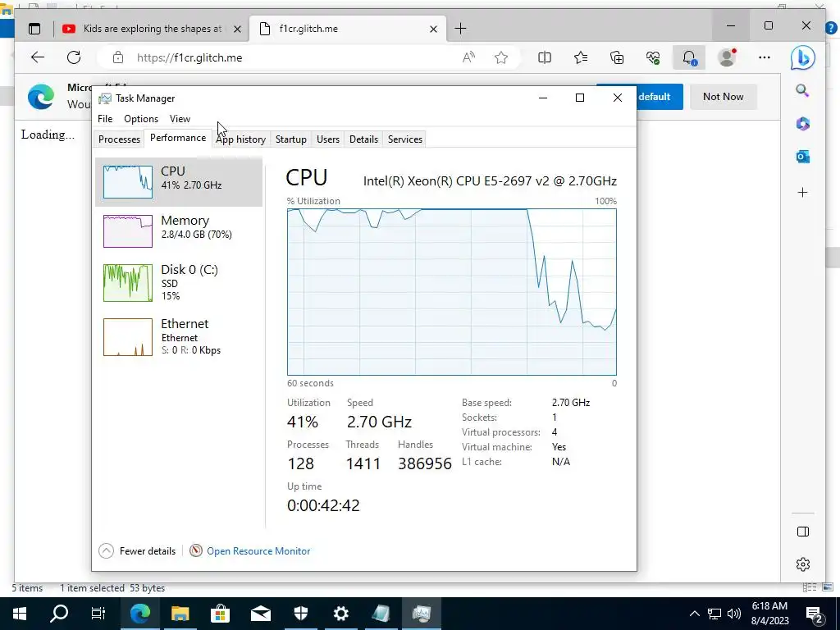
Task: Switch to the App history tab
Action: tap(241, 139)
